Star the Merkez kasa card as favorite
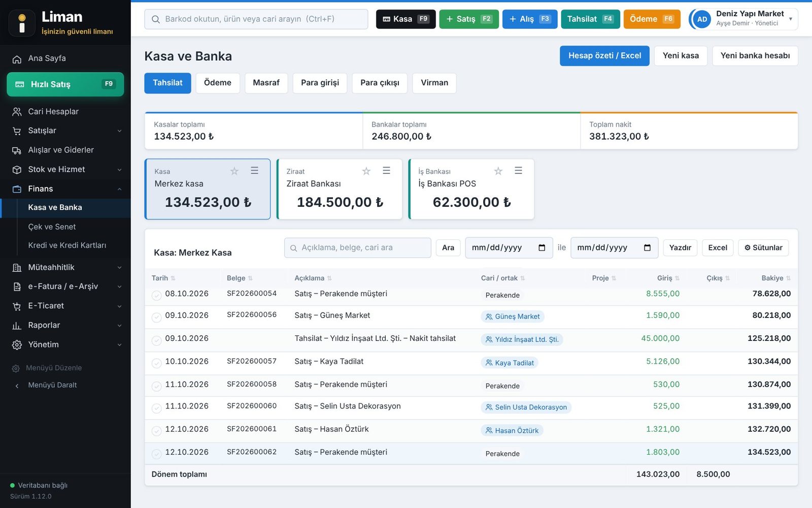 [x=234, y=171]
